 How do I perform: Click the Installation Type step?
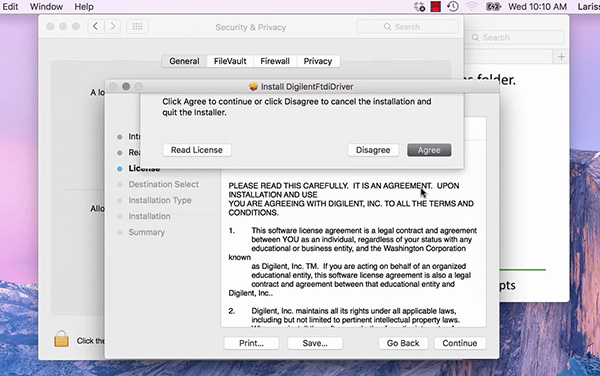point(160,200)
